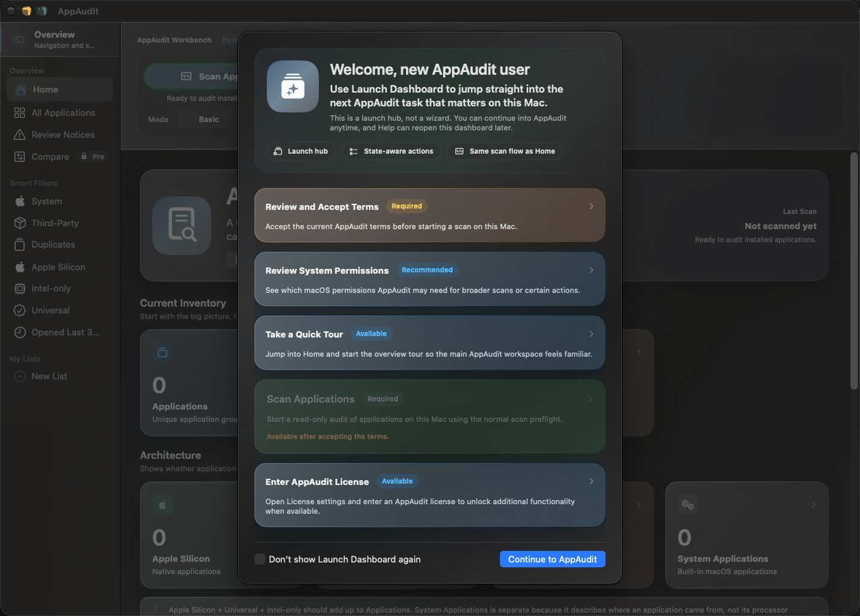Open the Take a Quick Tour card
The width and height of the screenshot is (860, 616).
point(429,343)
